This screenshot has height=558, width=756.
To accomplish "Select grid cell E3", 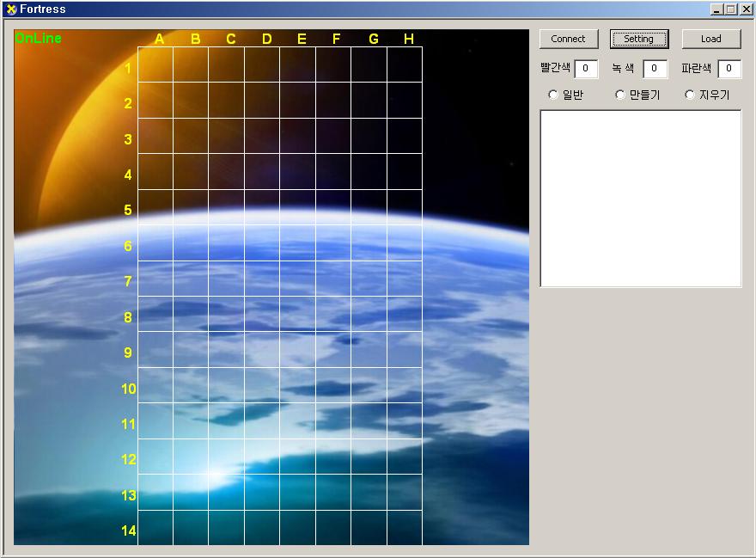I will coord(297,136).
